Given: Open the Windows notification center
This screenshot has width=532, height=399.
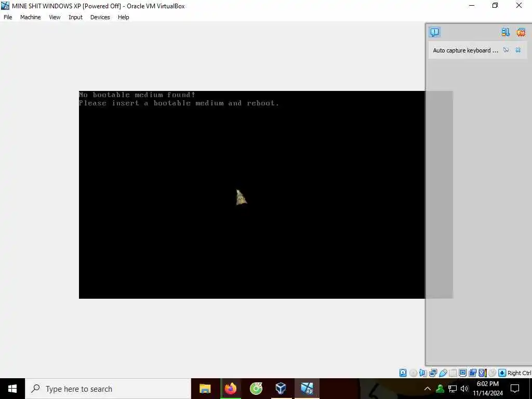Looking at the screenshot, I should pyautogui.click(x=515, y=389).
